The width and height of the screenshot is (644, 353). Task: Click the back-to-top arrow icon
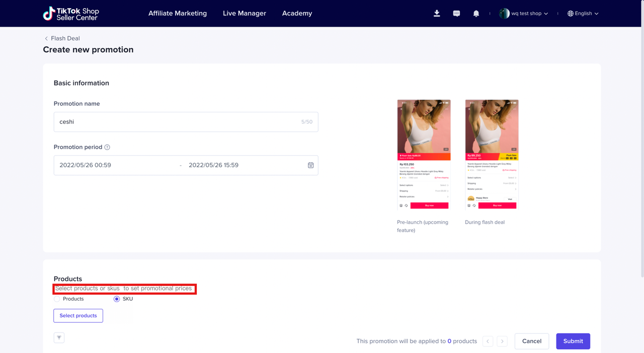click(x=59, y=338)
